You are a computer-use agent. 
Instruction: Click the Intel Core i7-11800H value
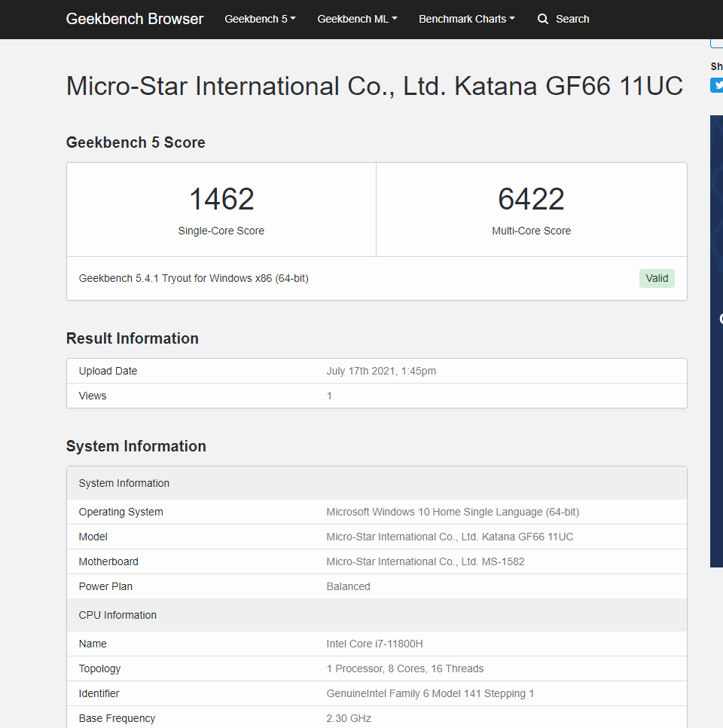pyautogui.click(x=374, y=644)
